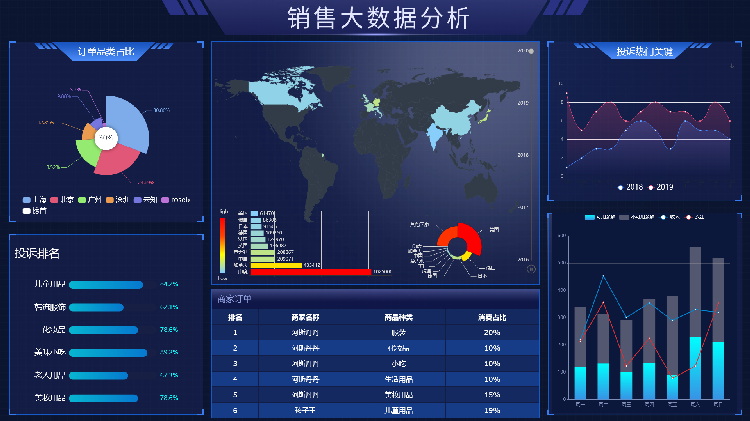Click the timeline handle at its top end
The width and height of the screenshot is (750, 421).
pyautogui.click(x=531, y=51)
